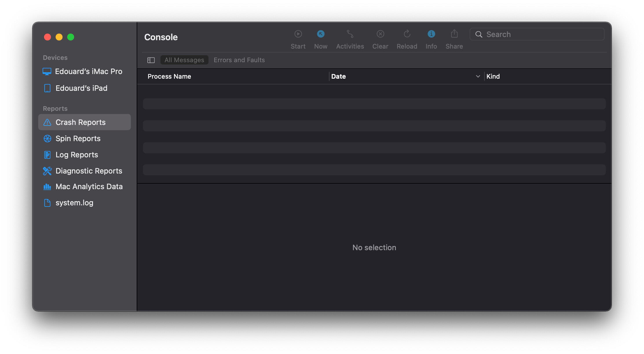
Task: Select Edouard's iPad device
Action: [85, 88]
